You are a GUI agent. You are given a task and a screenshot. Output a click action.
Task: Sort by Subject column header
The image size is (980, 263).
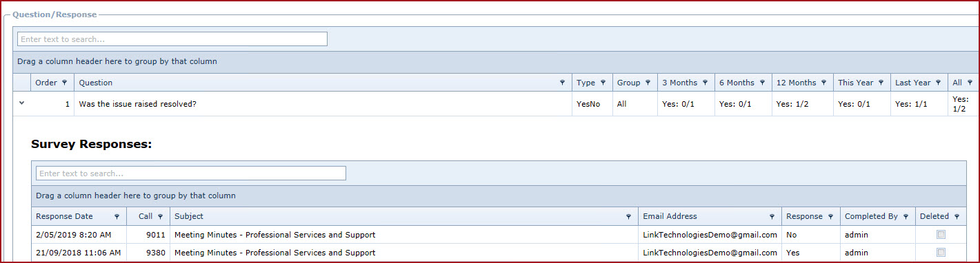point(189,216)
